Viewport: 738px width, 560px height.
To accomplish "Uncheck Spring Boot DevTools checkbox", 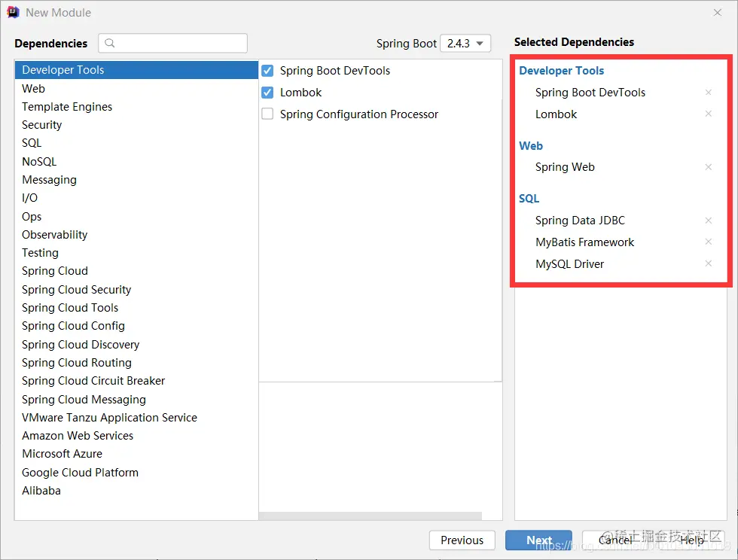I will click(x=267, y=71).
